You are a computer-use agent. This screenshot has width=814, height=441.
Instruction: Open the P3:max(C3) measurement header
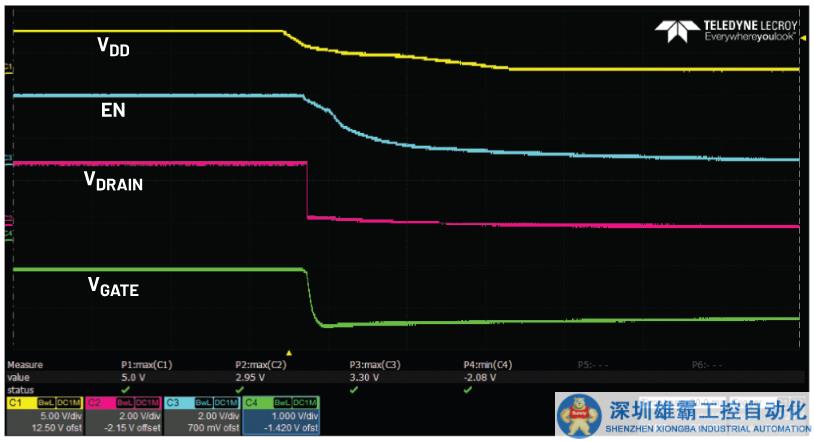(375, 366)
